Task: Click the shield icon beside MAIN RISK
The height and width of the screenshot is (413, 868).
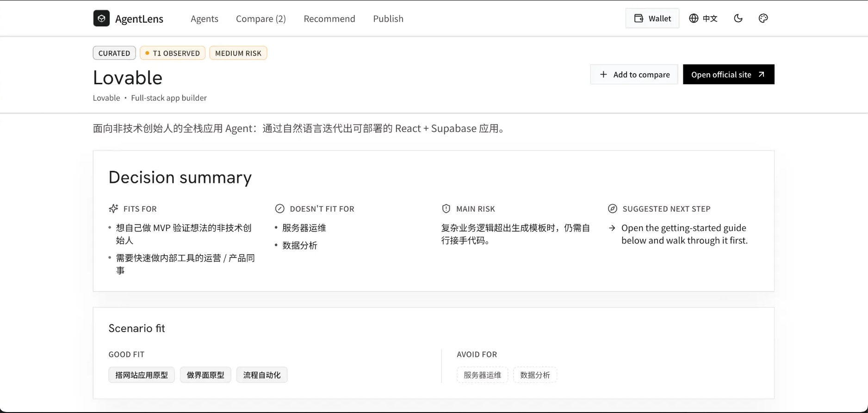Action: pos(446,209)
